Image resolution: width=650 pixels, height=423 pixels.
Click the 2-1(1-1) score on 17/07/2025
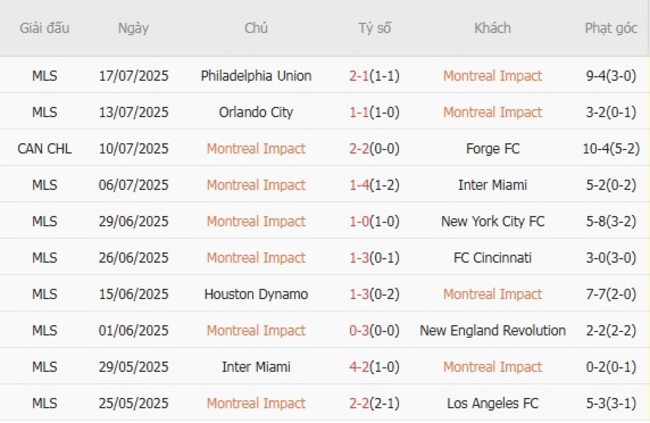(x=375, y=76)
